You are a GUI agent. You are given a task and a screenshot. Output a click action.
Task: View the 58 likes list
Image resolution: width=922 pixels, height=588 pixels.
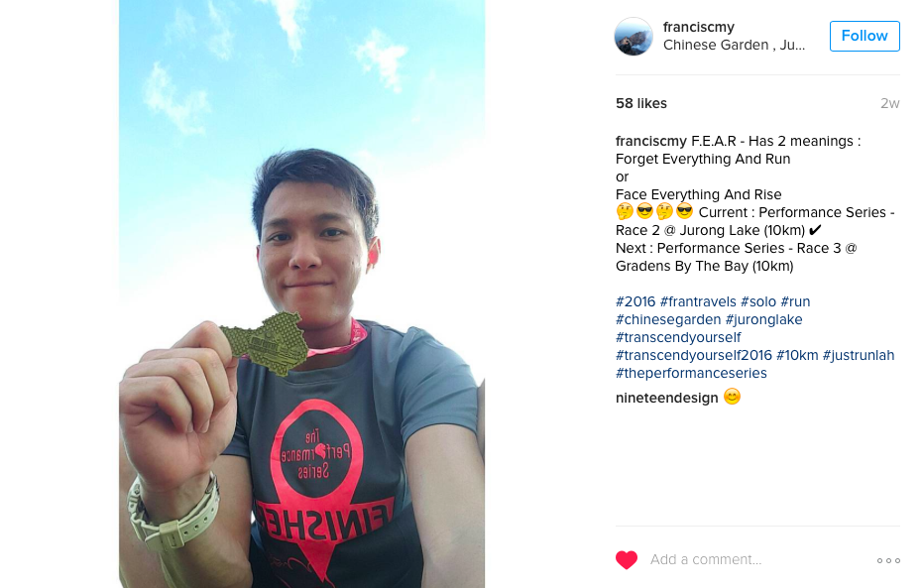coord(640,103)
